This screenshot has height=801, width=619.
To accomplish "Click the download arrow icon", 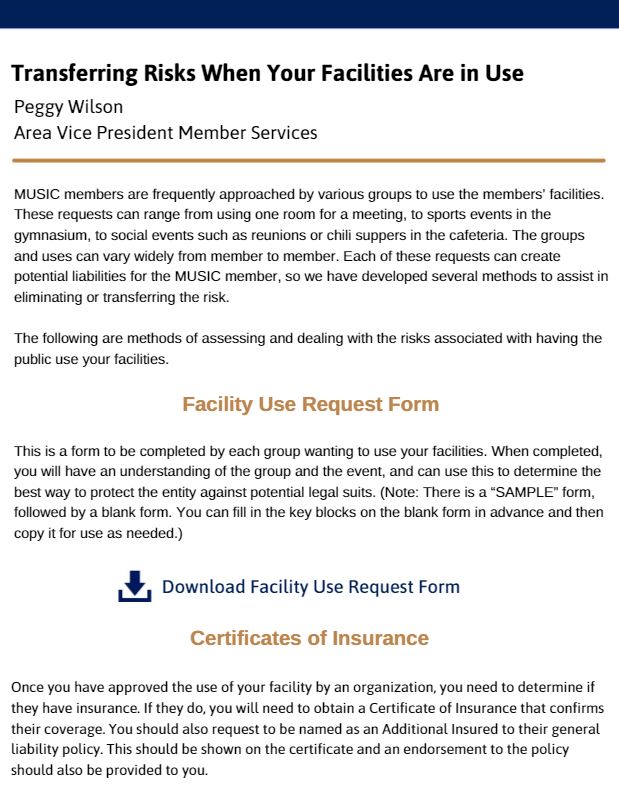I will (134, 586).
